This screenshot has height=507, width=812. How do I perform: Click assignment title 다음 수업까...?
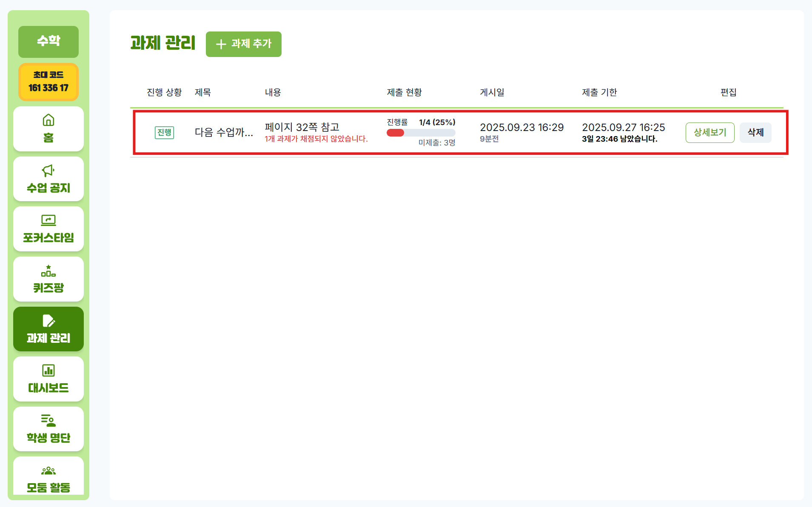224,133
